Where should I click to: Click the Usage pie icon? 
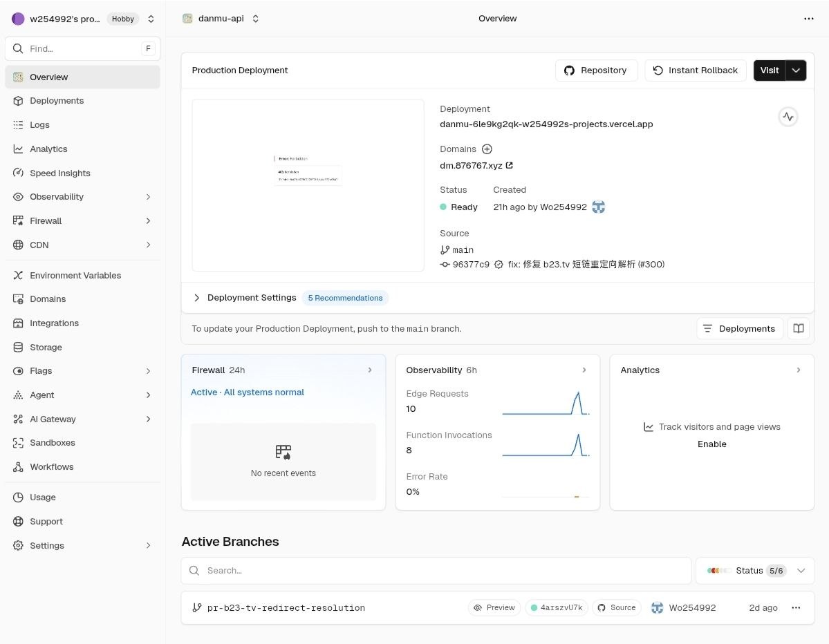18,497
